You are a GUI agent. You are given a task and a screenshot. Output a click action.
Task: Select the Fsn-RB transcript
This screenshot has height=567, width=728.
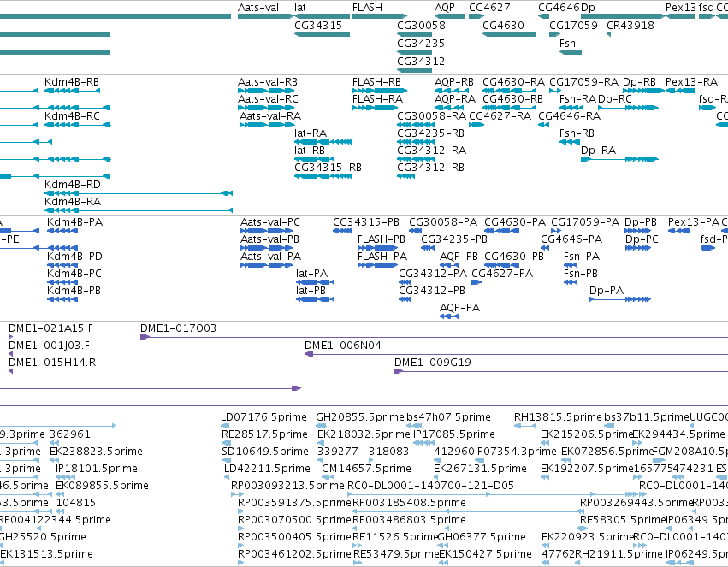[x=570, y=141]
